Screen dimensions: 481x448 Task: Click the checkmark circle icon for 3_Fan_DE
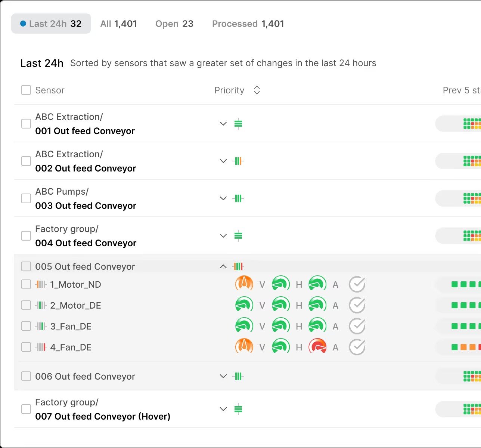357,326
